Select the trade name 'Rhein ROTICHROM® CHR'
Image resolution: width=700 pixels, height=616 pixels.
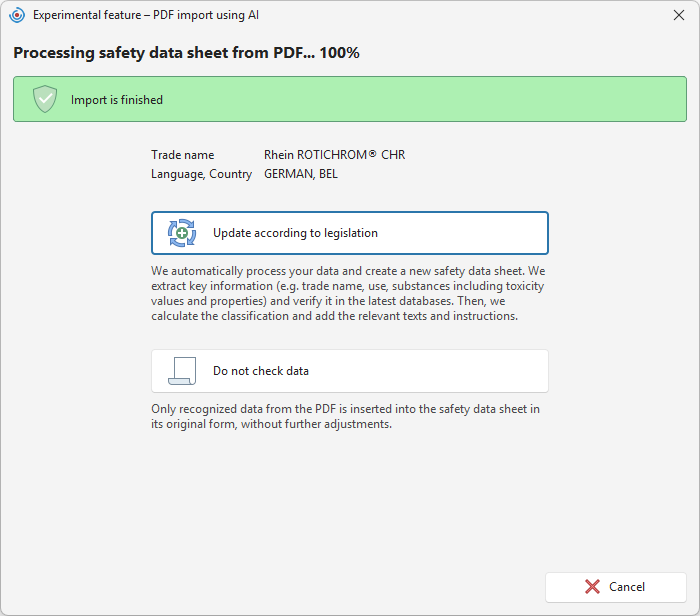tap(334, 155)
